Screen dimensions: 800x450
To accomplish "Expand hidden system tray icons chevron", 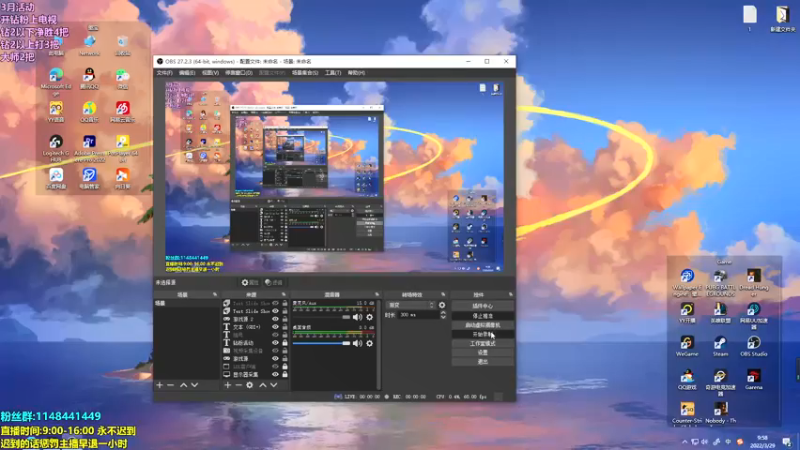I will click(684, 442).
